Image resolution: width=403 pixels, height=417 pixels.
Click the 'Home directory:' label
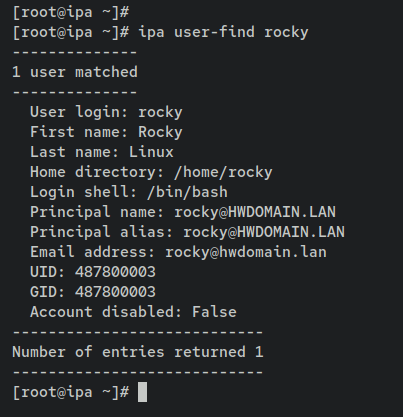point(97,172)
